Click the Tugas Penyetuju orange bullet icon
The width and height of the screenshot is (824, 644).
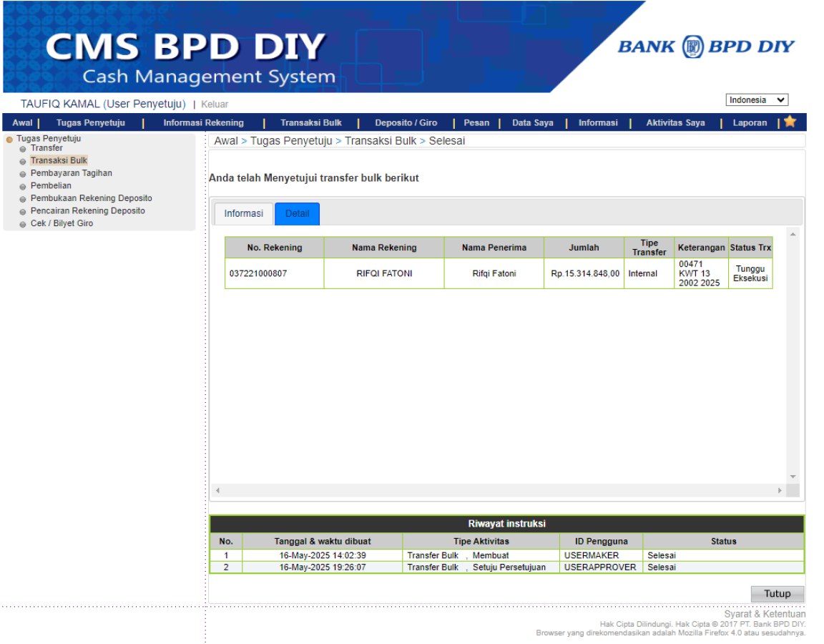point(9,140)
